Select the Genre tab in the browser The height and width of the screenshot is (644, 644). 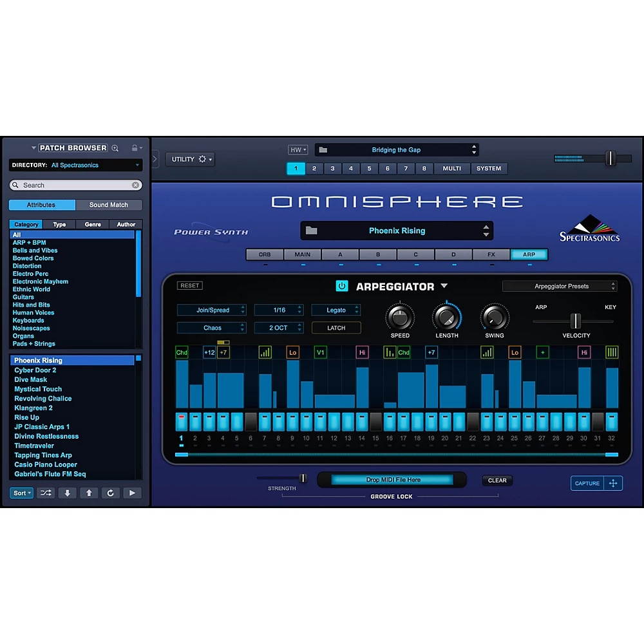(92, 224)
